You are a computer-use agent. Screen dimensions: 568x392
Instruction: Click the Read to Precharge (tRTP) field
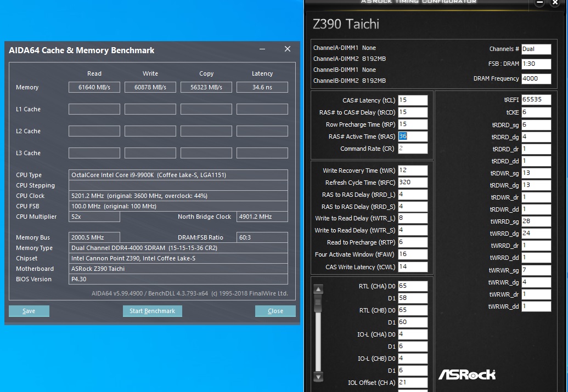pos(413,242)
